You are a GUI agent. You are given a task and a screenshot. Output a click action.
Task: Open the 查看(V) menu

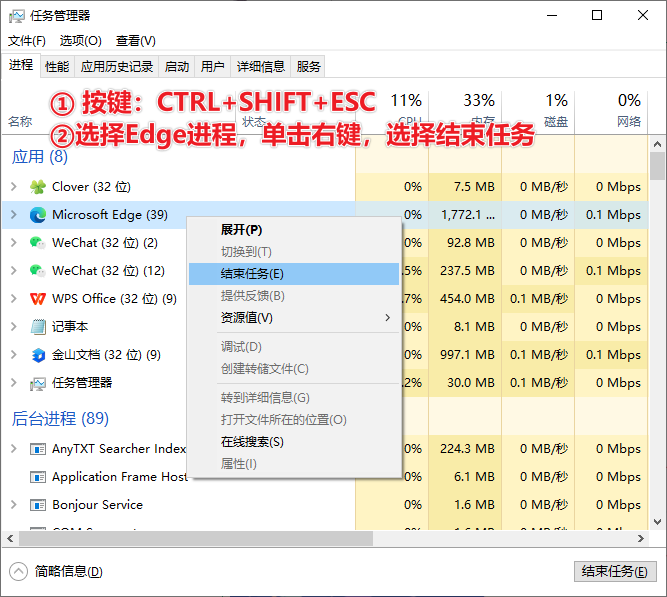(x=135, y=41)
